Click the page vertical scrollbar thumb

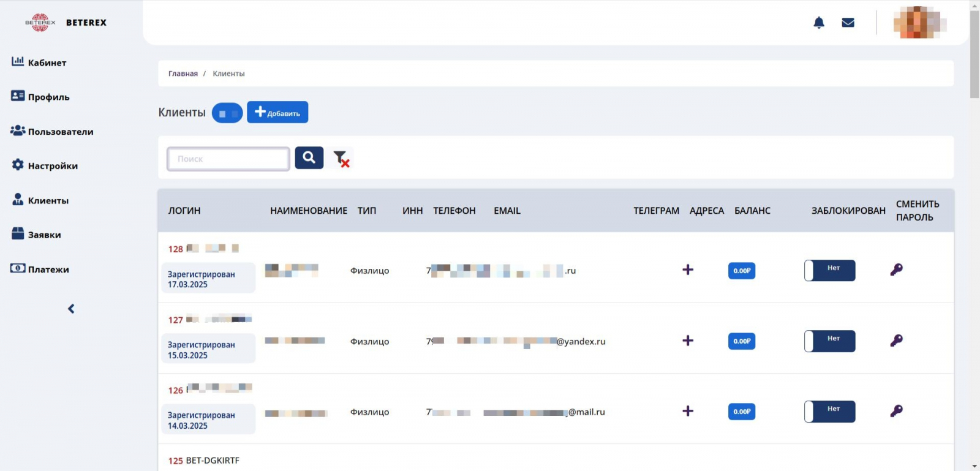(974, 54)
